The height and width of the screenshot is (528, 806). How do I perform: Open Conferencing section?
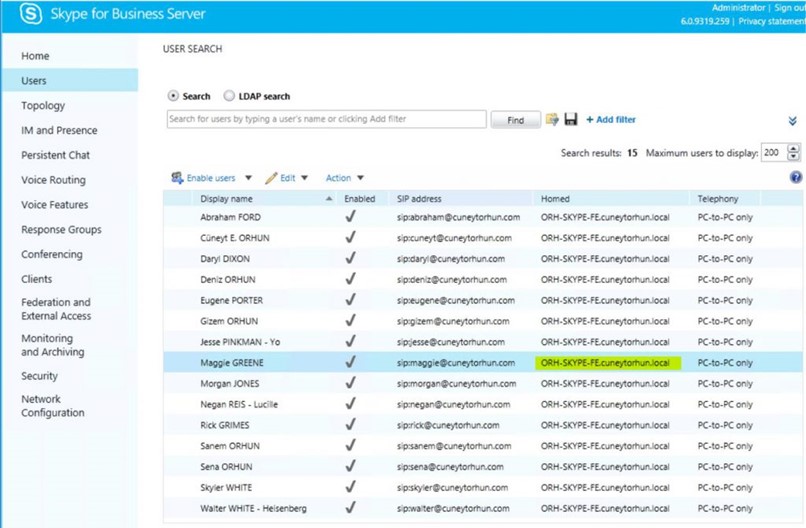52,254
